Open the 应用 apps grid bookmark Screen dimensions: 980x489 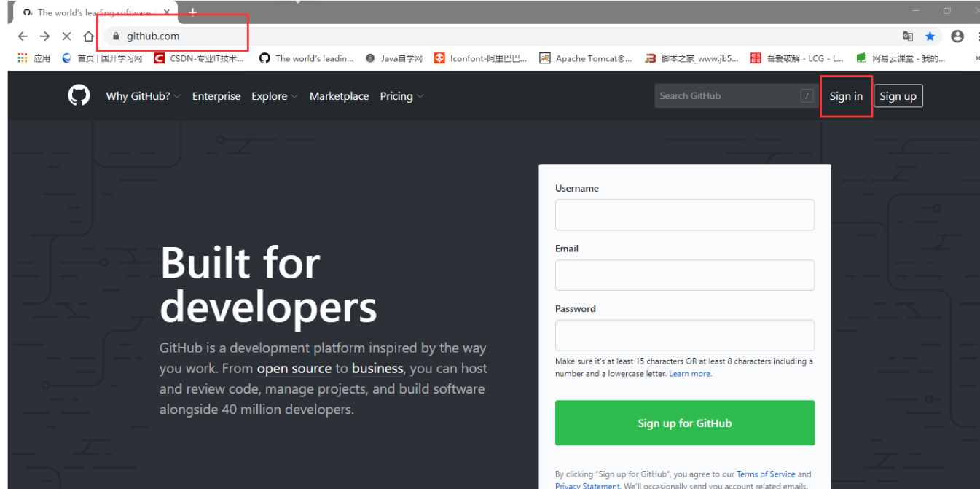tap(34, 58)
